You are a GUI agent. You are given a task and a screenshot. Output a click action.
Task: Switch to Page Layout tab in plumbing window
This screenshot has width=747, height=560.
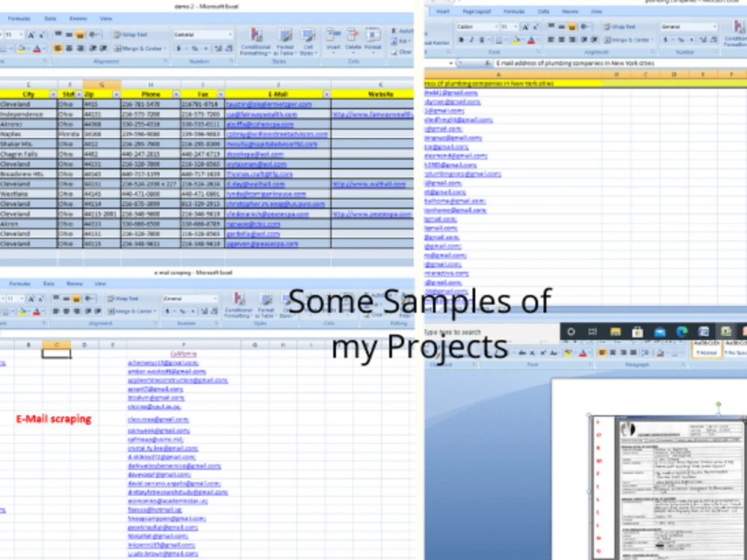click(x=477, y=11)
